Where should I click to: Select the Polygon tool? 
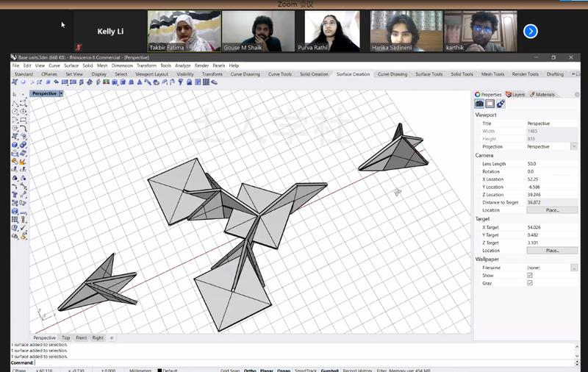tap(15, 128)
